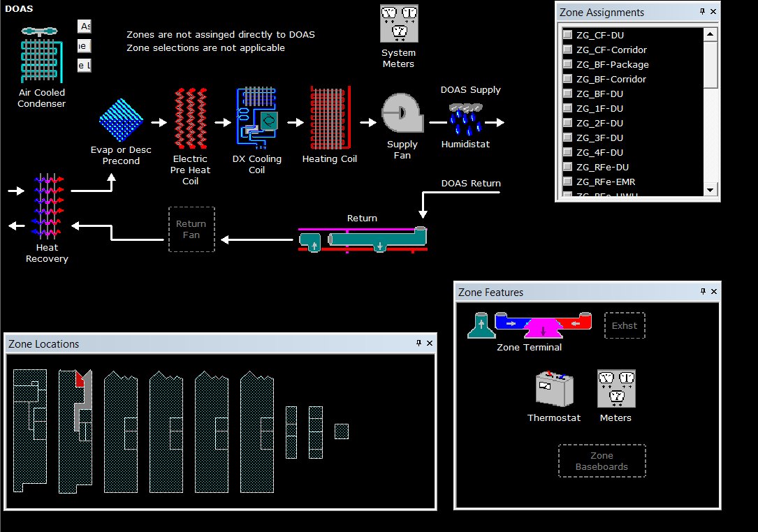Pin the Zone Locations panel

(418, 343)
